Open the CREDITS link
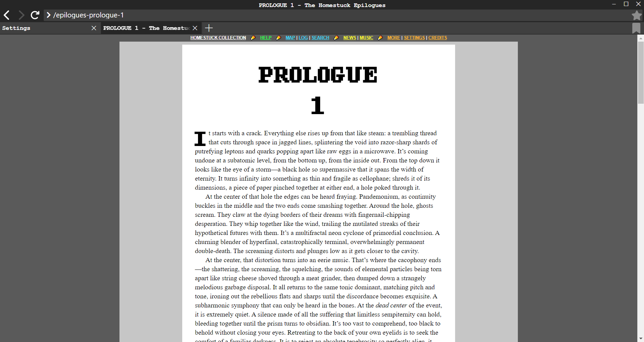This screenshot has width=644, height=342. coord(438,38)
